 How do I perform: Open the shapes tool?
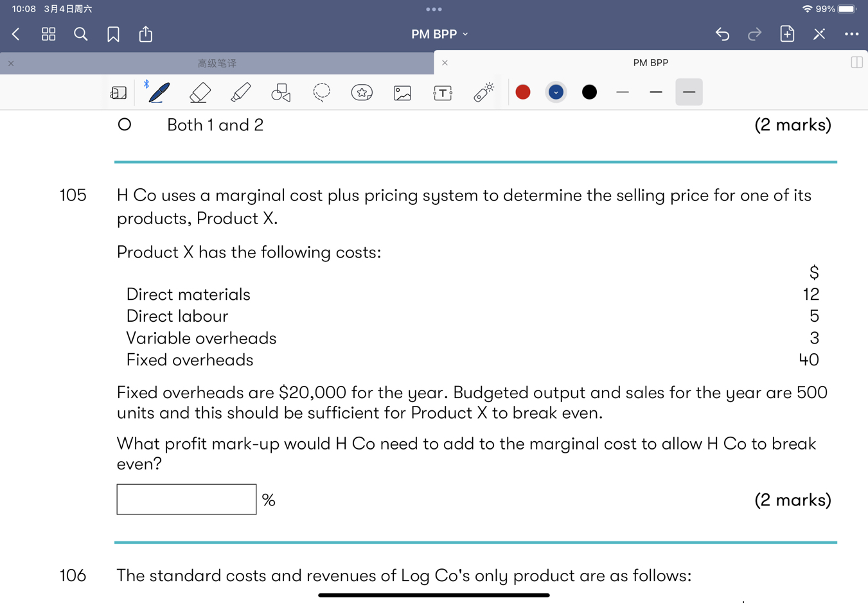281,92
